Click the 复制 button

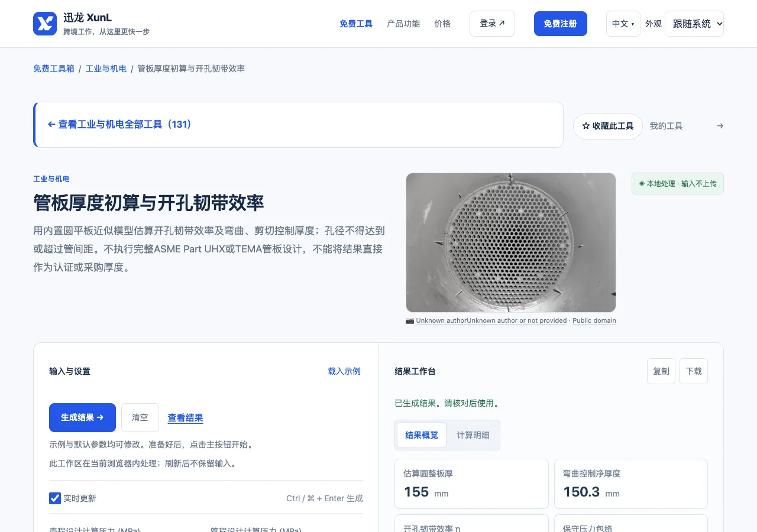click(661, 371)
